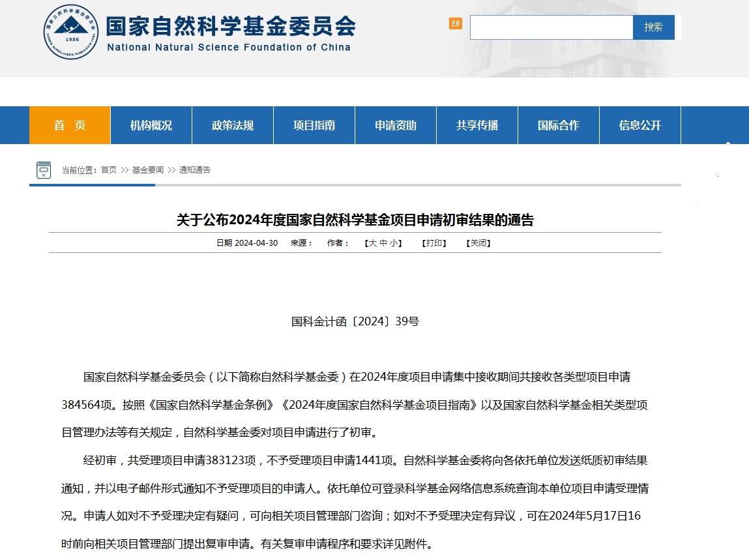Go to 通知通告 breadcrumb link

(194, 169)
